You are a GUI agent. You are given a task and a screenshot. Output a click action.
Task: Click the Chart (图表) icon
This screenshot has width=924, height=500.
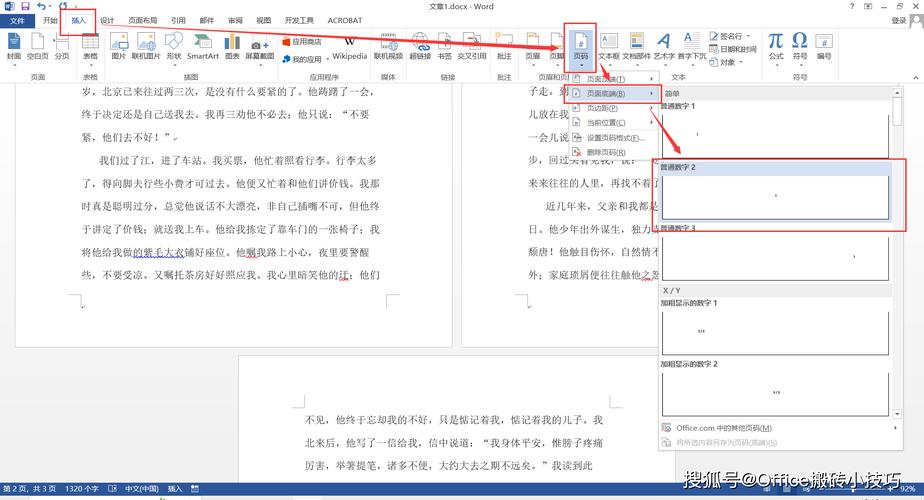pos(232,47)
